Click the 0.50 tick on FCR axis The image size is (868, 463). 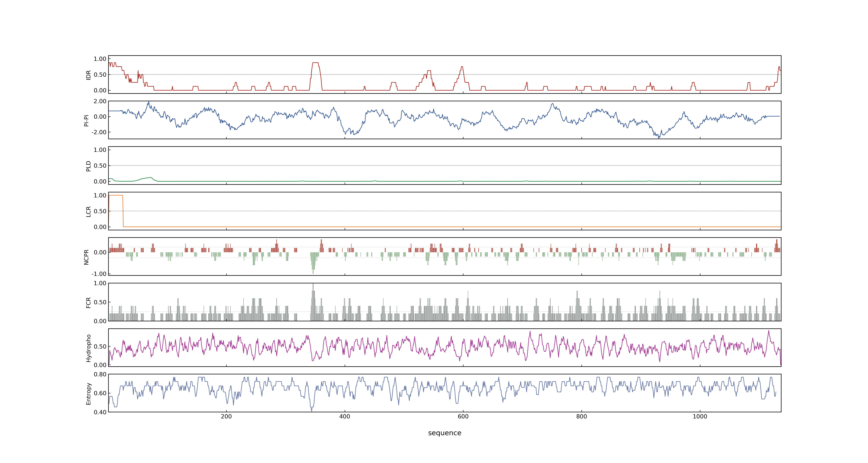(100, 302)
